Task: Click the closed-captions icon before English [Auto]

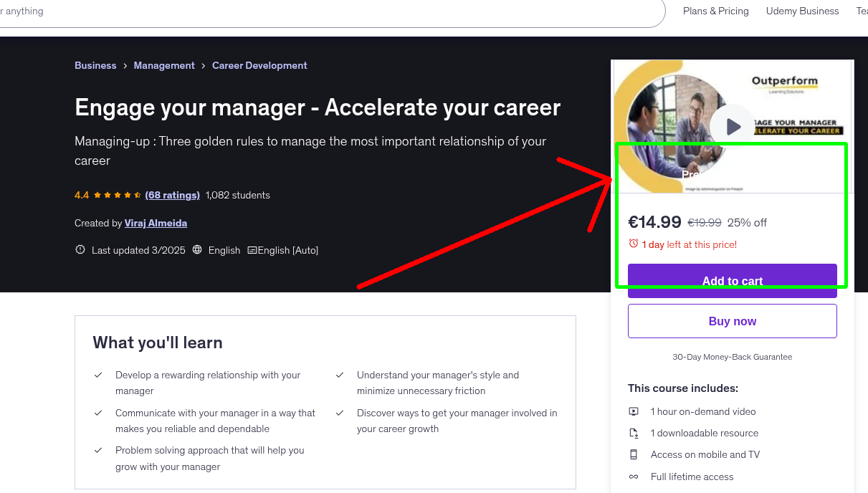Action: click(252, 249)
